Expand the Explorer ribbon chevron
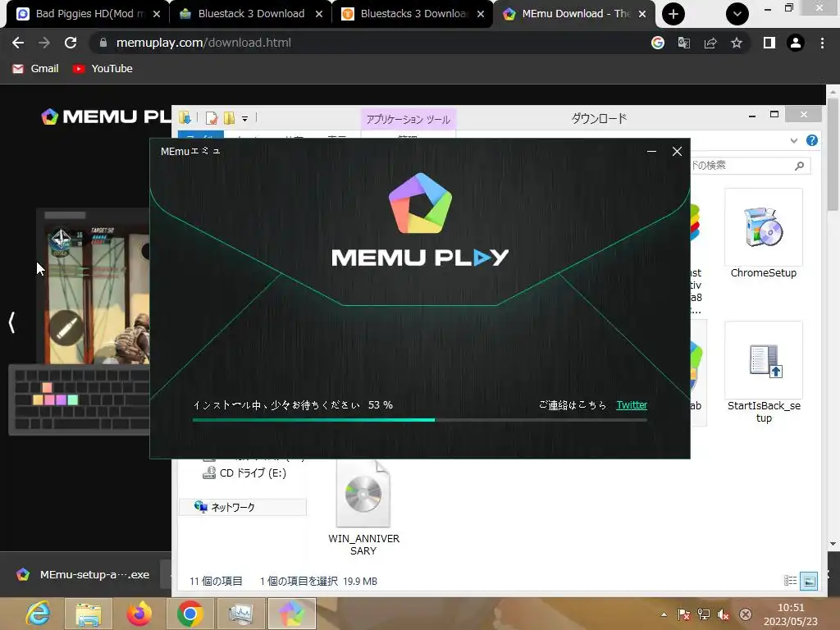This screenshot has height=630, width=840. point(794,141)
